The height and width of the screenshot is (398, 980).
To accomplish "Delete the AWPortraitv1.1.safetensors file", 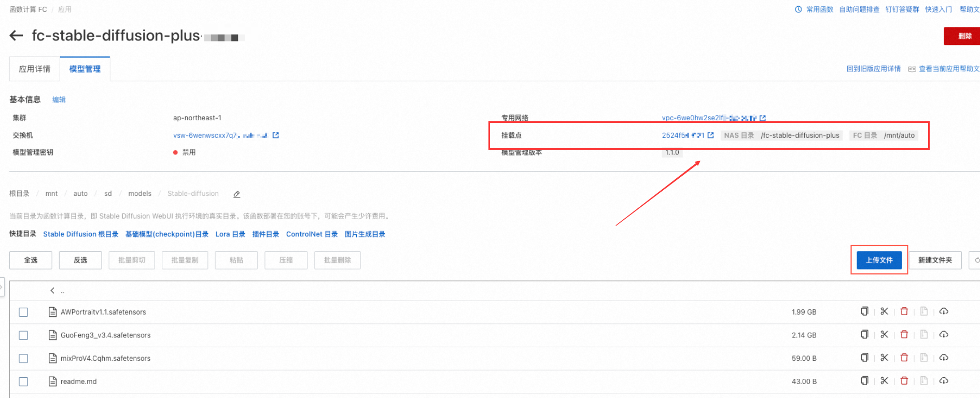I will click(904, 311).
